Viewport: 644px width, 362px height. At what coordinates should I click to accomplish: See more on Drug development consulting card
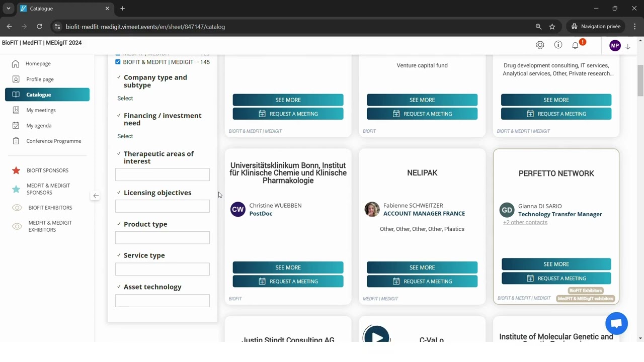point(556,100)
